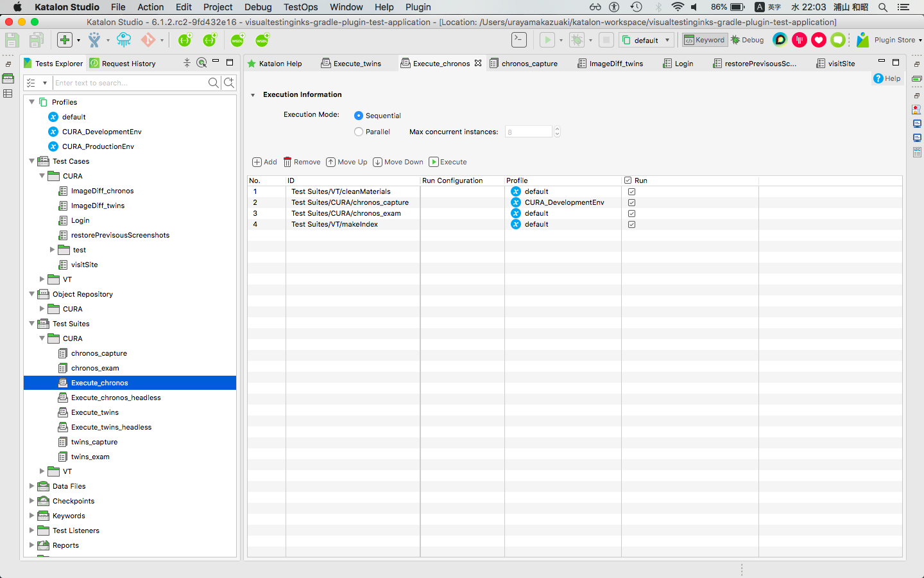The width and height of the screenshot is (924, 578).
Task: Expand the test folder under CURA
Action: (52, 250)
